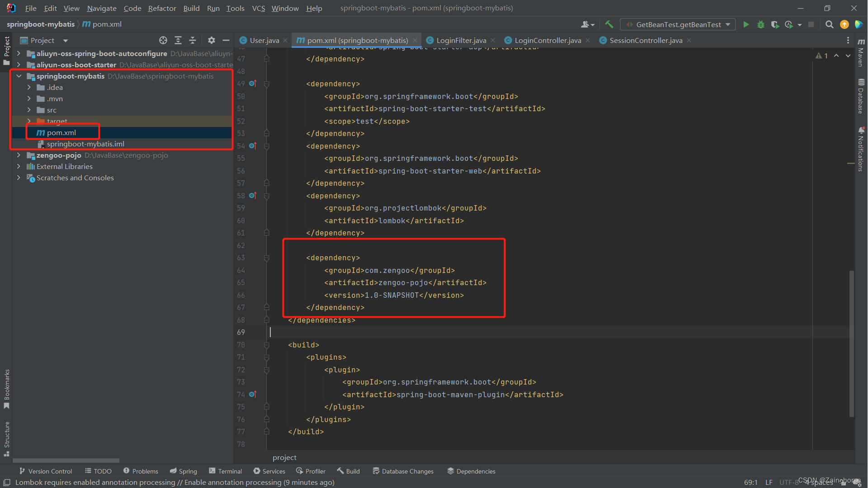
Task: Select the User.java editor tab
Action: click(260, 40)
